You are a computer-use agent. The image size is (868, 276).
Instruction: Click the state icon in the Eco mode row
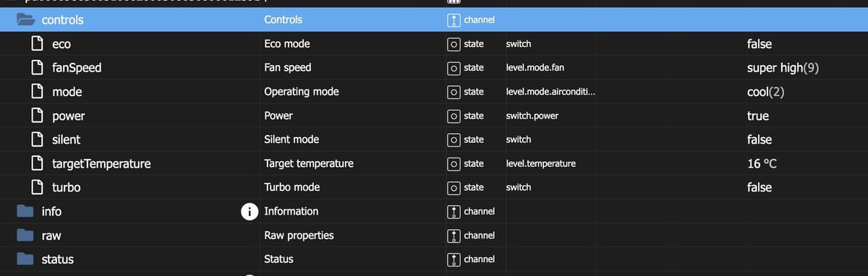coord(454,44)
